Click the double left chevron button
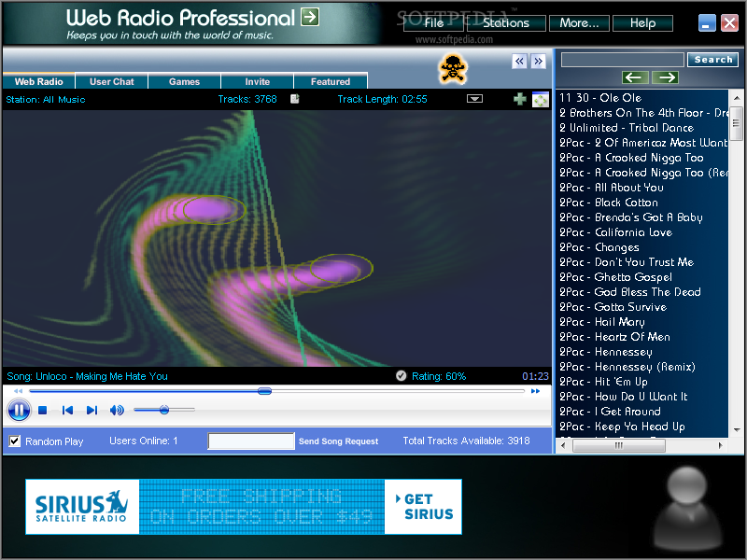The width and height of the screenshot is (747, 560). tap(519, 61)
